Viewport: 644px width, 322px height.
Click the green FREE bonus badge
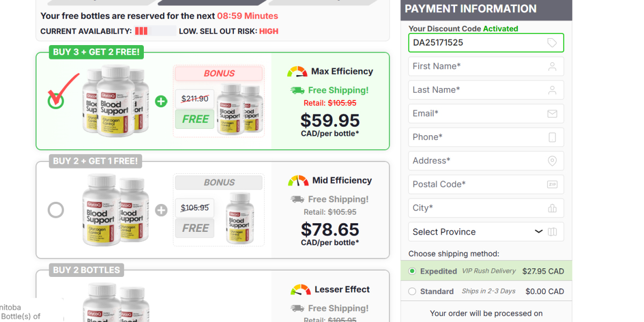click(x=195, y=119)
